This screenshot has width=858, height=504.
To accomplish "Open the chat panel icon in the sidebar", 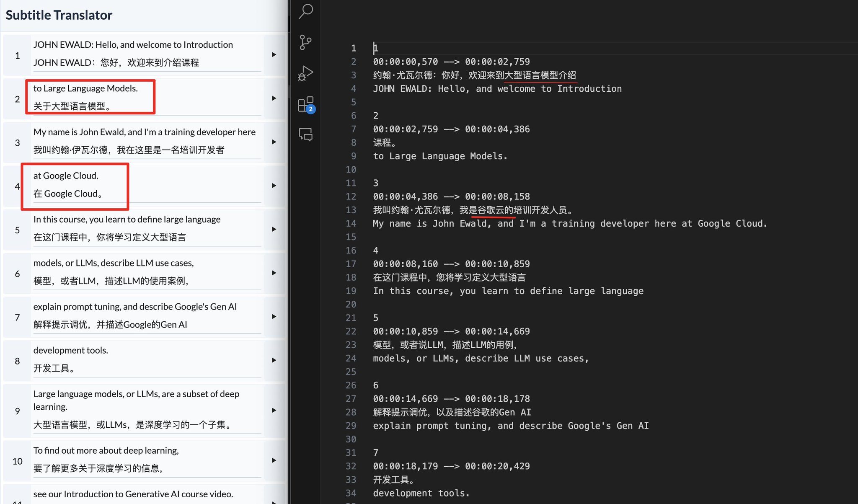I will tap(306, 134).
